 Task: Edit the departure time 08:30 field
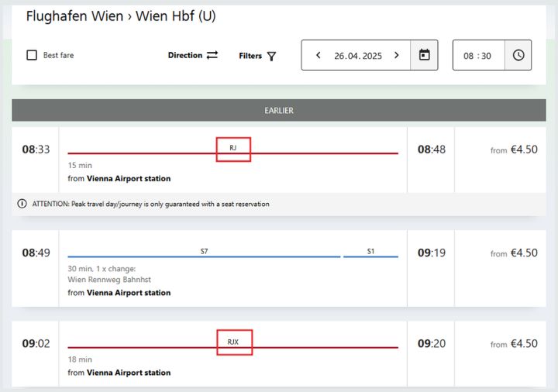(477, 56)
